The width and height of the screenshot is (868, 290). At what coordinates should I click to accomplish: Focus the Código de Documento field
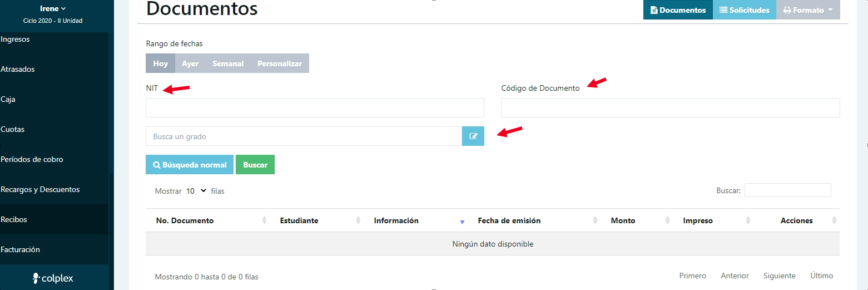click(x=670, y=108)
